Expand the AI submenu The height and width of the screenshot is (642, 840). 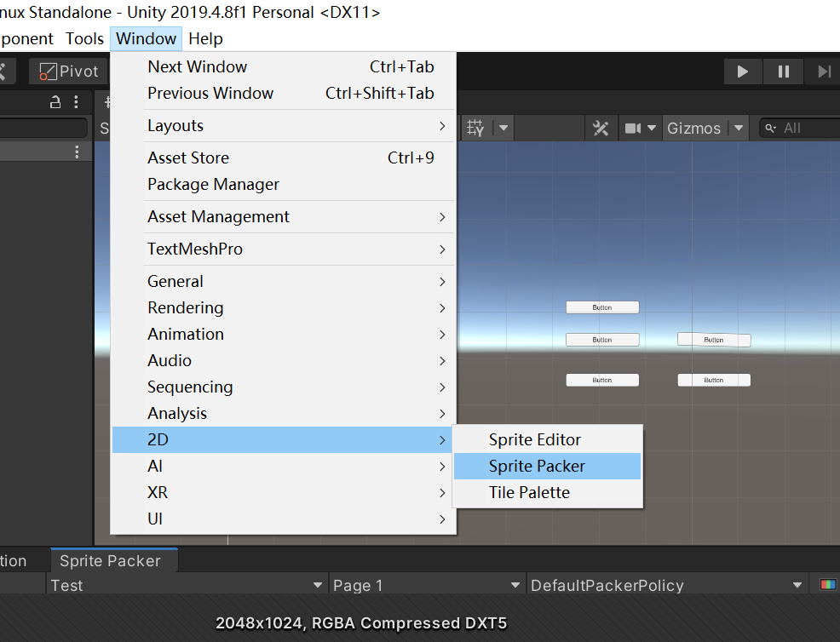coord(284,467)
